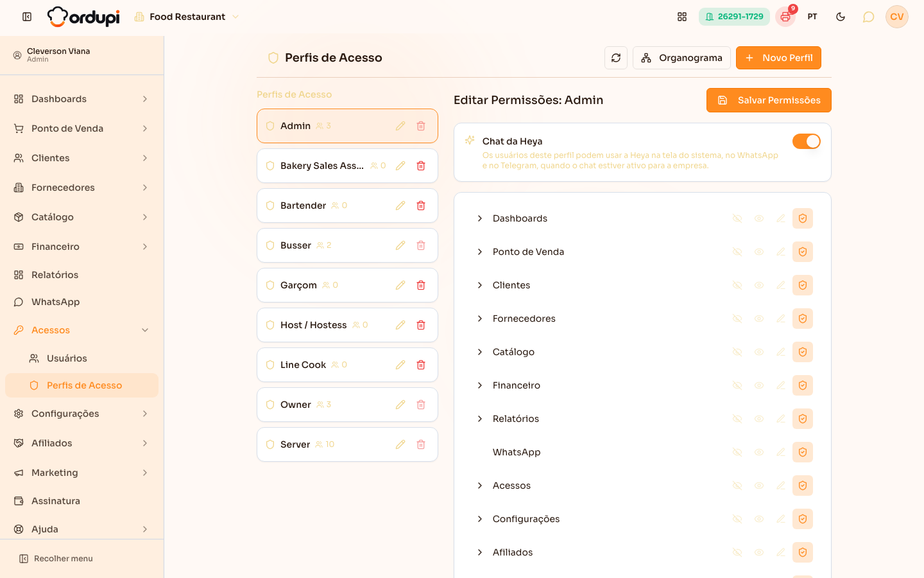The height and width of the screenshot is (578, 924).
Task: Set pencil edit permission for Catálogo
Action: [x=781, y=352]
